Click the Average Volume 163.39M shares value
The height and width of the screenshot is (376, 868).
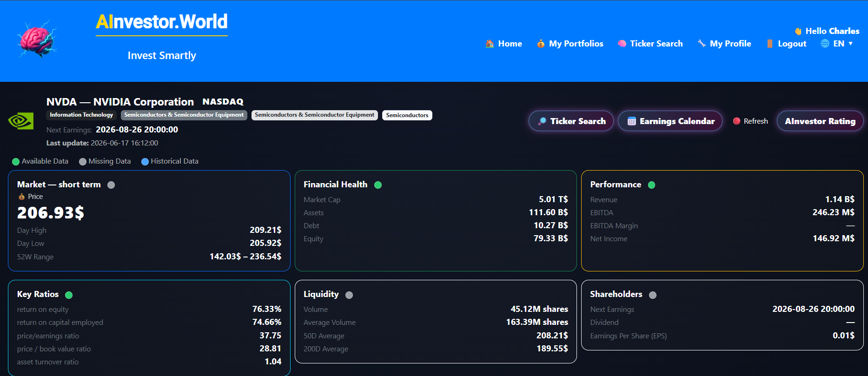tap(537, 322)
